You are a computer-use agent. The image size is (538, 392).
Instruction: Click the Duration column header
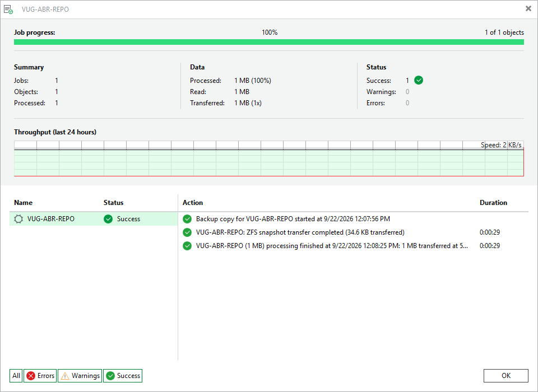pos(493,203)
